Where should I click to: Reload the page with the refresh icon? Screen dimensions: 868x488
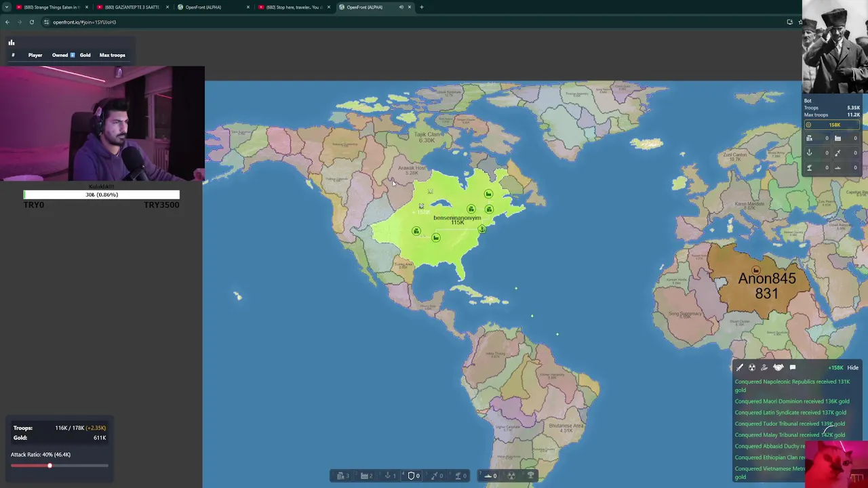32,22
